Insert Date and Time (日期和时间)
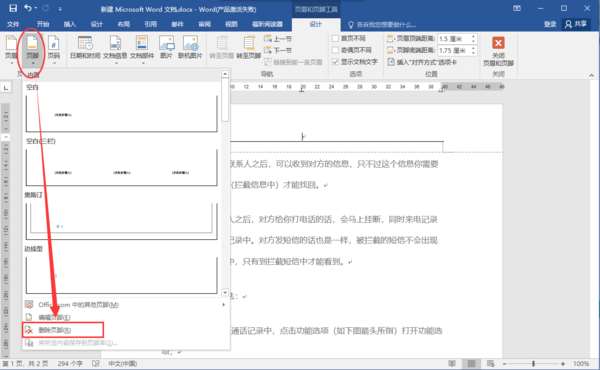600x370 pixels. [x=85, y=48]
